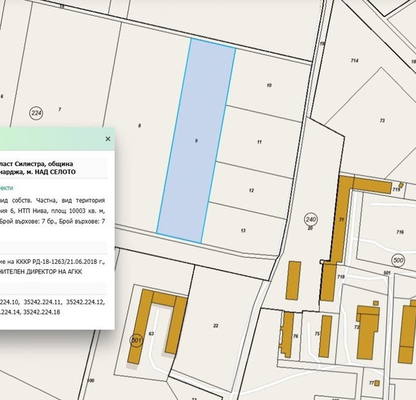Select the building in parcel 76
The width and height of the screenshot is (416, 400).
pos(287,335)
